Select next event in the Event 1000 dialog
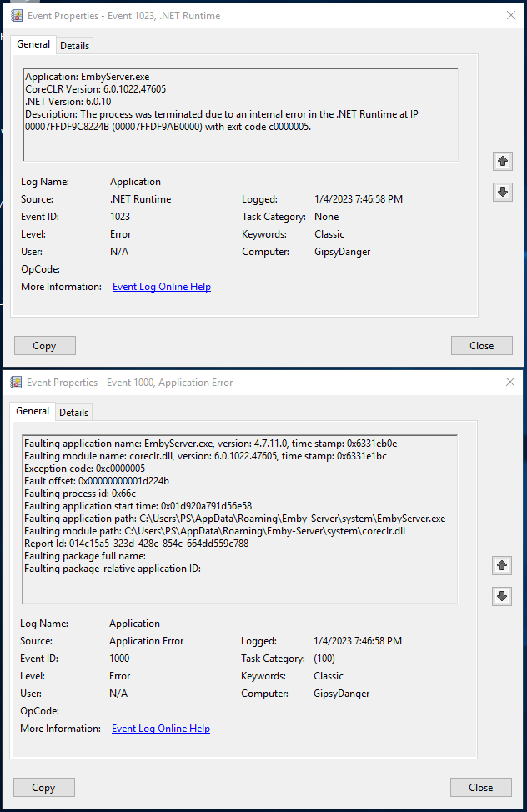Image resolution: width=527 pixels, height=812 pixels. point(501,596)
